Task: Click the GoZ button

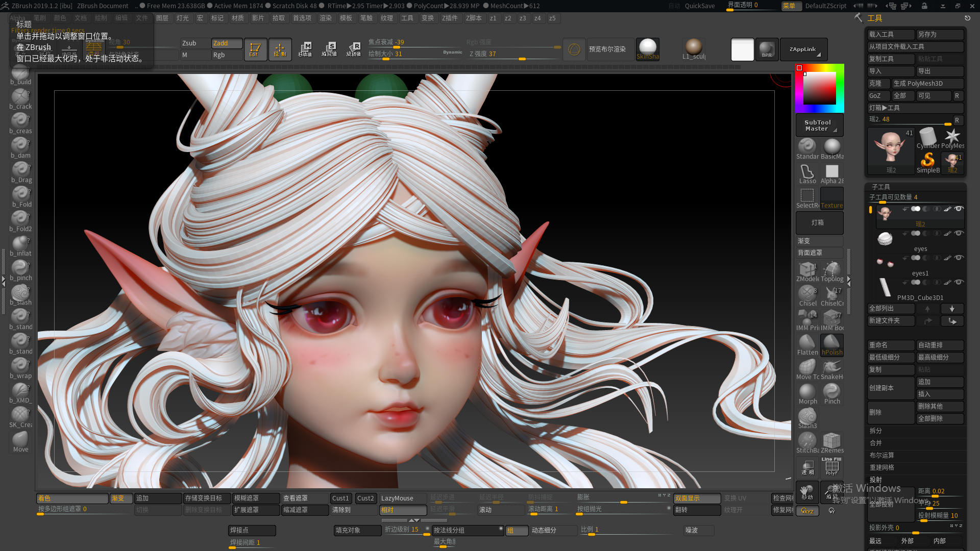Action: (x=878, y=96)
